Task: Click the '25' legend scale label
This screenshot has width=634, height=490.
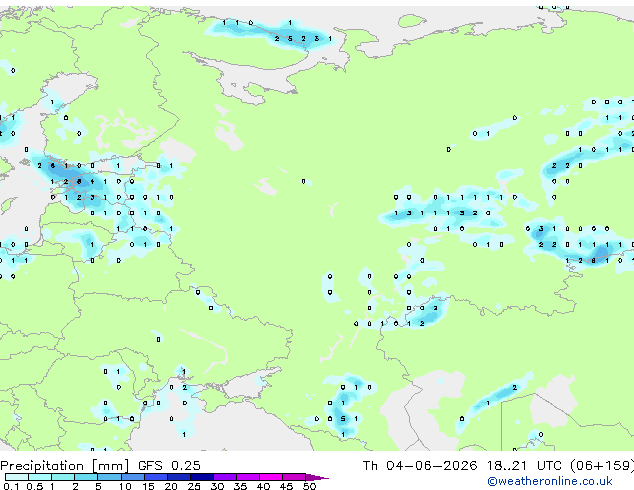Action: (194, 486)
